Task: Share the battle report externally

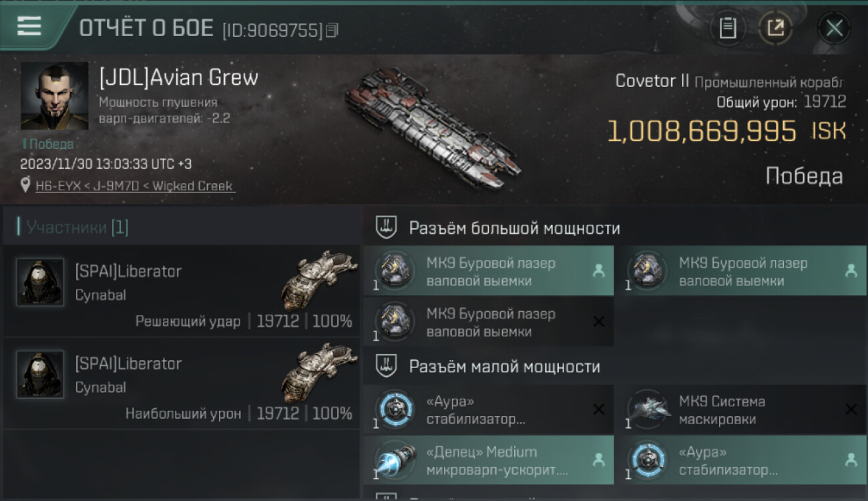Action: coord(775,28)
